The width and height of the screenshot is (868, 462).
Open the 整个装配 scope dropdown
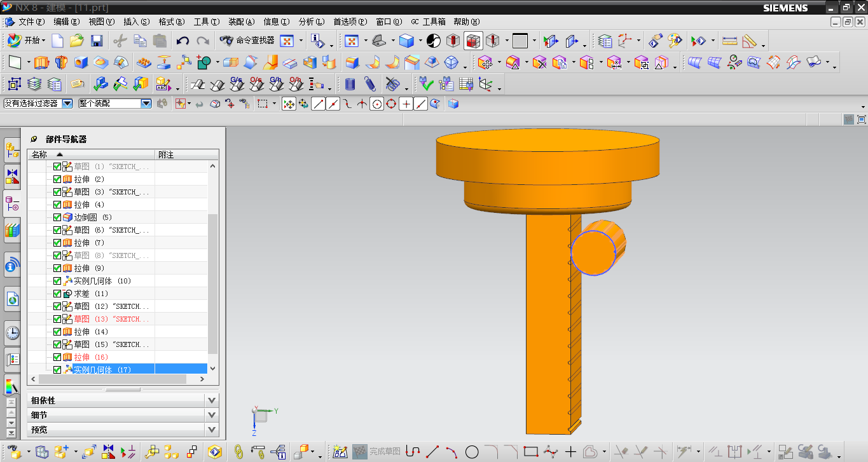pyautogui.click(x=146, y=103)
